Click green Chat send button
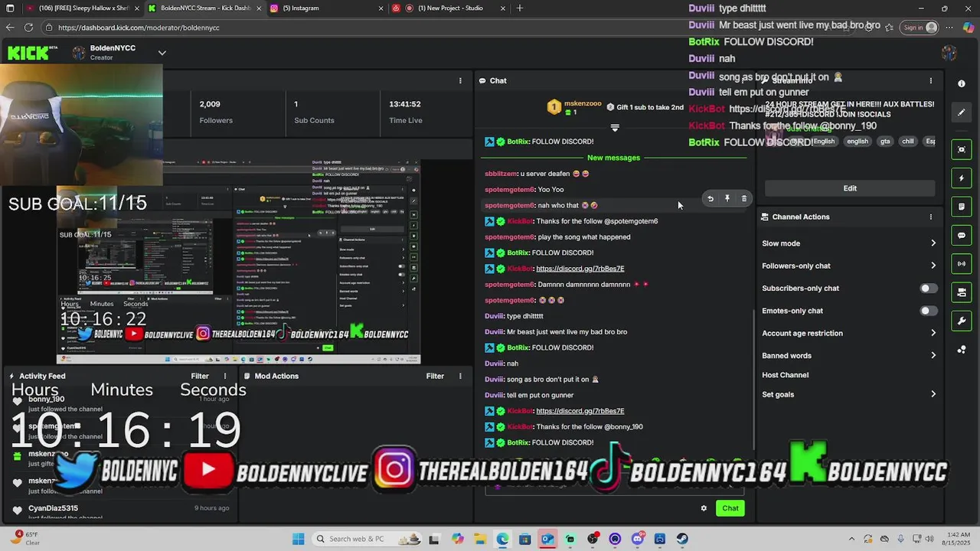 tap(730, 508)
